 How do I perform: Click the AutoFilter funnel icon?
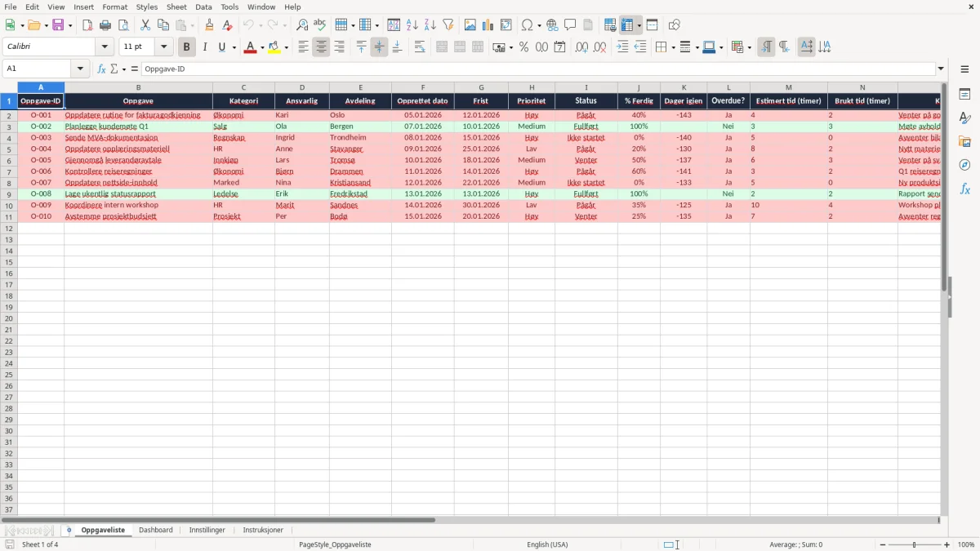click(x=448, y=25)
